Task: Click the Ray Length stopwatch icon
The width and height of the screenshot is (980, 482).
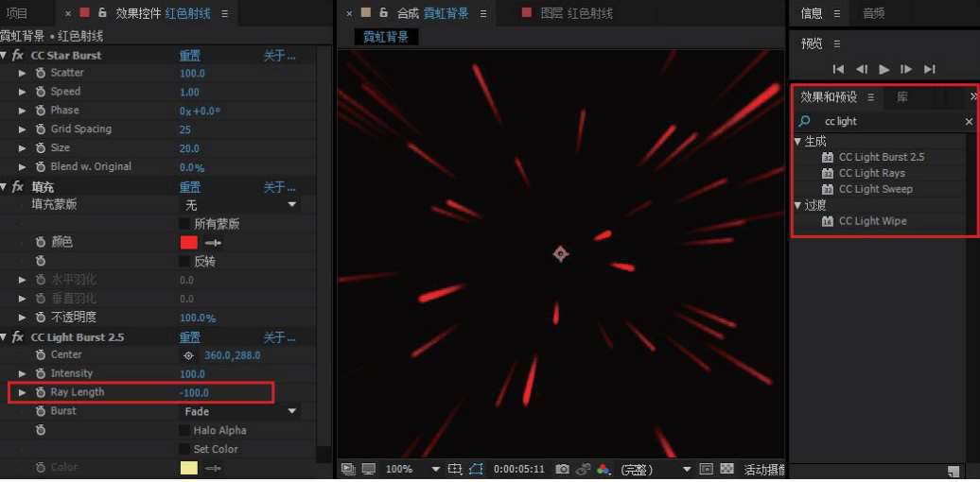Action: click(41, 392)
